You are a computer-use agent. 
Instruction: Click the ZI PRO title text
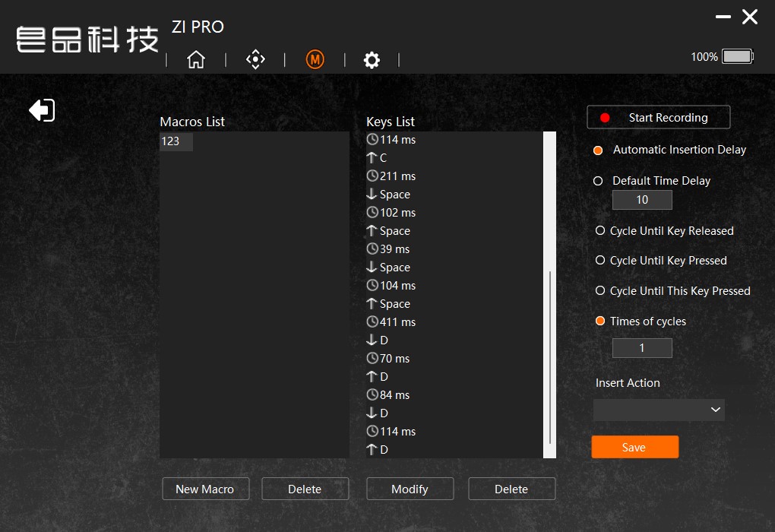(198, 27)
